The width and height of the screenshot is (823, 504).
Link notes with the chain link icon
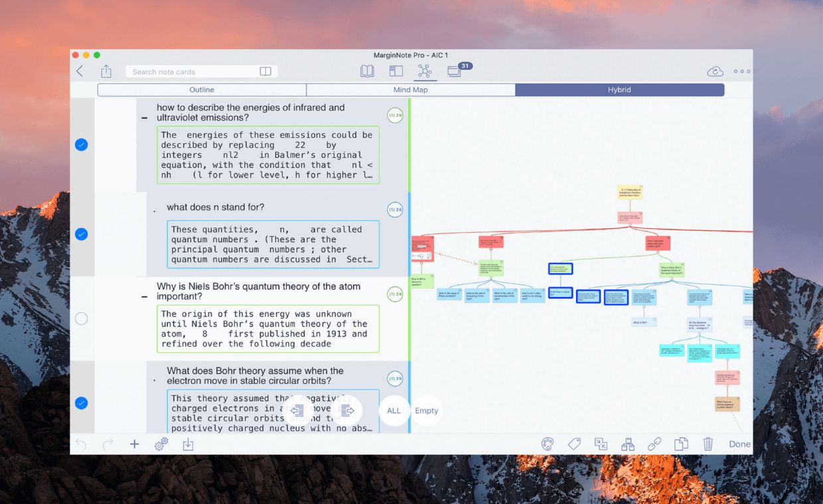tap(654, 444)
